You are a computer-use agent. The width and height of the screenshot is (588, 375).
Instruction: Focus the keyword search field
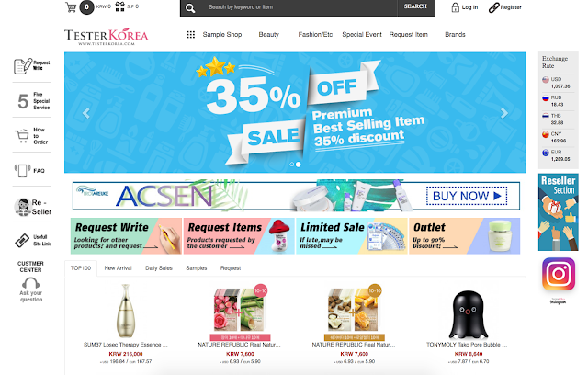(x=298, y=8)
